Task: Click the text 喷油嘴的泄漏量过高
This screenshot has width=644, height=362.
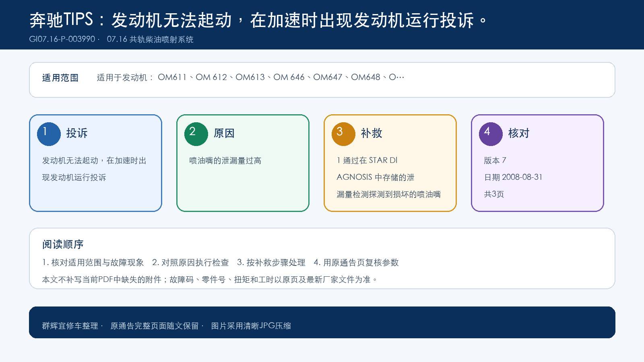Action: [x=225, y=160]
